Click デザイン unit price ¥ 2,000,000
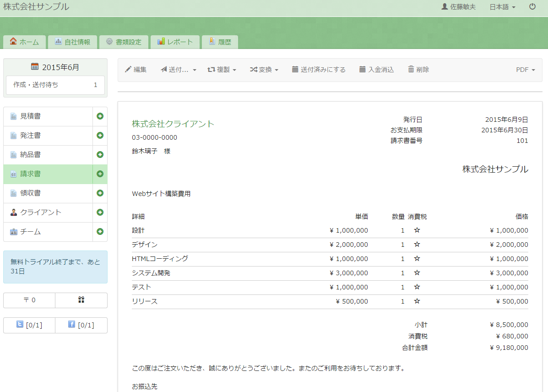The image size is (548, 392). [349, 245]
